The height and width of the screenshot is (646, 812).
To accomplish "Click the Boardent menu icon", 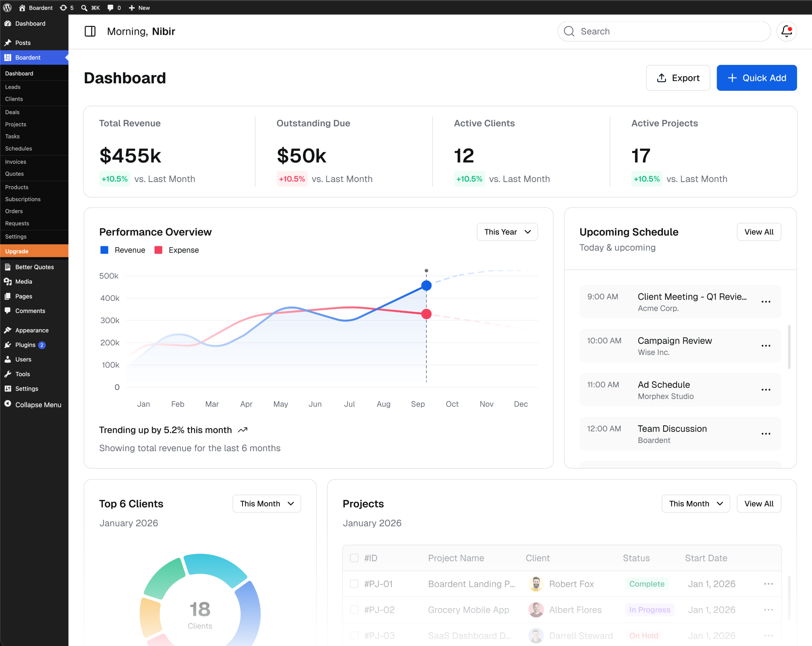I will [x=8, y=57].
